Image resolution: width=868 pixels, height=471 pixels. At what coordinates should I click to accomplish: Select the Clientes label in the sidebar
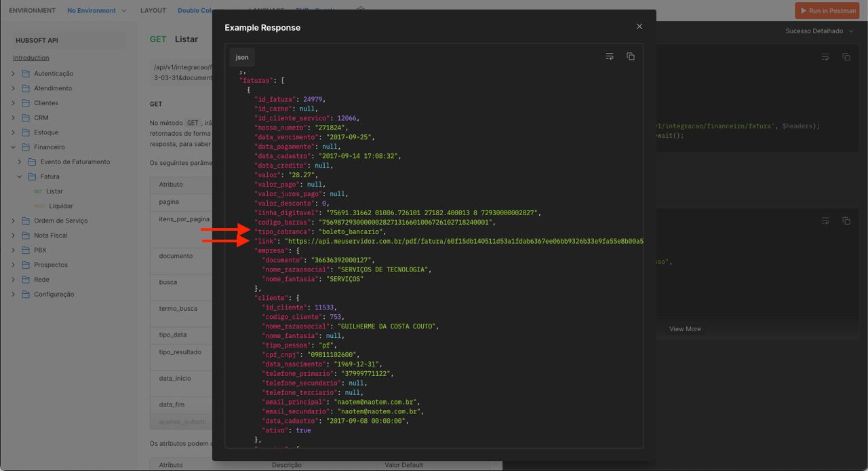pos(46,103)
